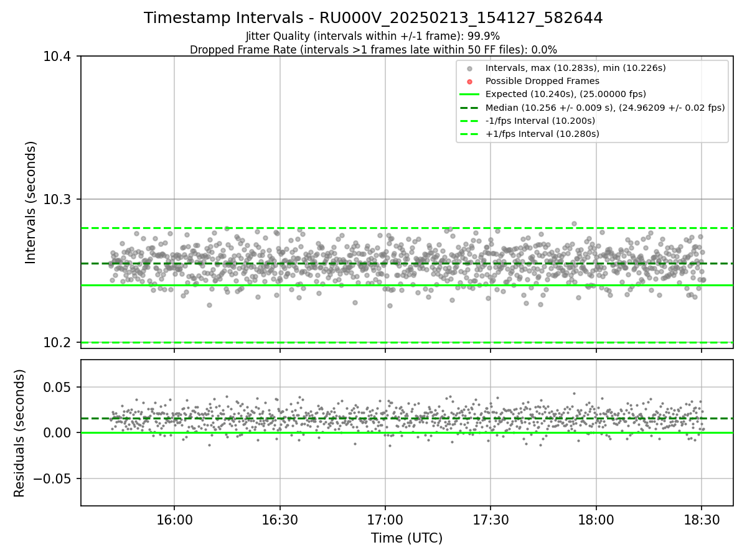Viewport: 747px width, 560px height.
Task: Click legend entry 'Possible Dropped Frames'
Action: tap(542, 81)
